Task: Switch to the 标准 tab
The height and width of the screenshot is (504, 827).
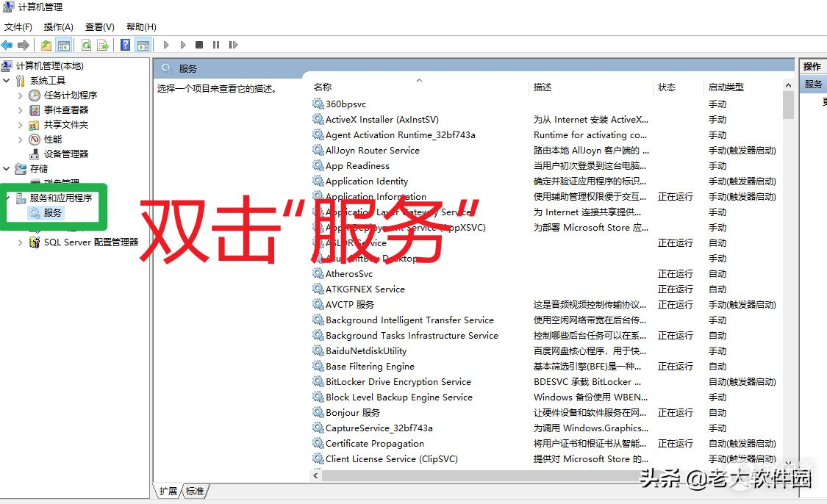Action: 195,491
